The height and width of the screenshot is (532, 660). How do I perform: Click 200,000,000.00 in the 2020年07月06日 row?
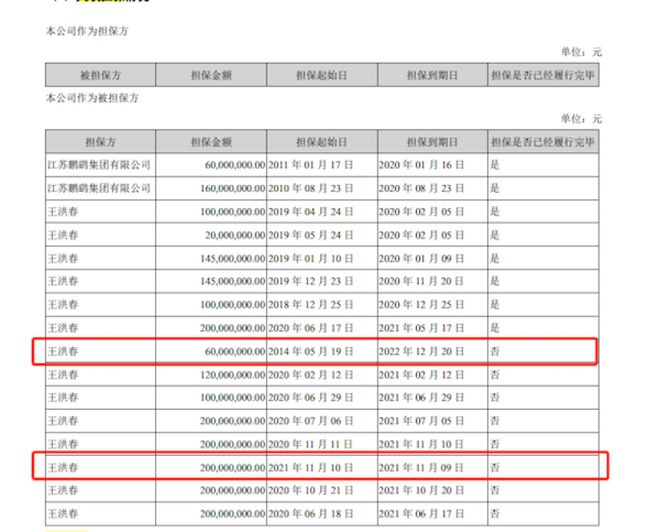[x=232, y=420]
